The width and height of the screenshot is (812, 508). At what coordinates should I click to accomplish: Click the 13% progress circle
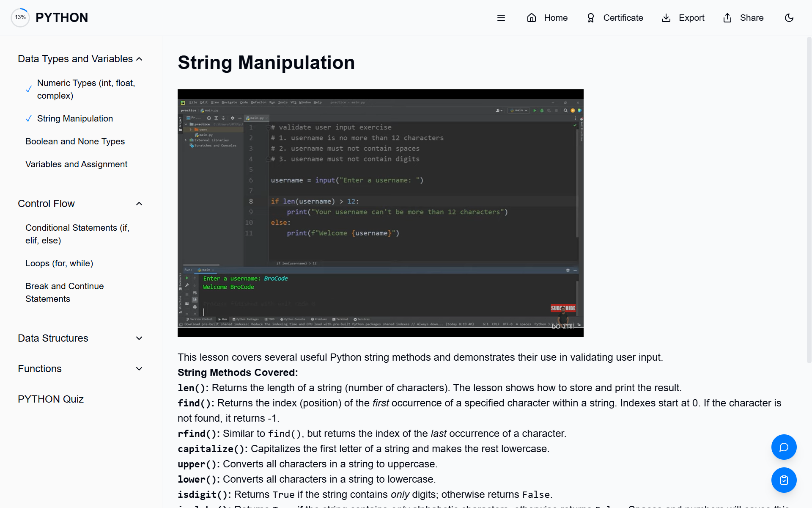point(20,17)
